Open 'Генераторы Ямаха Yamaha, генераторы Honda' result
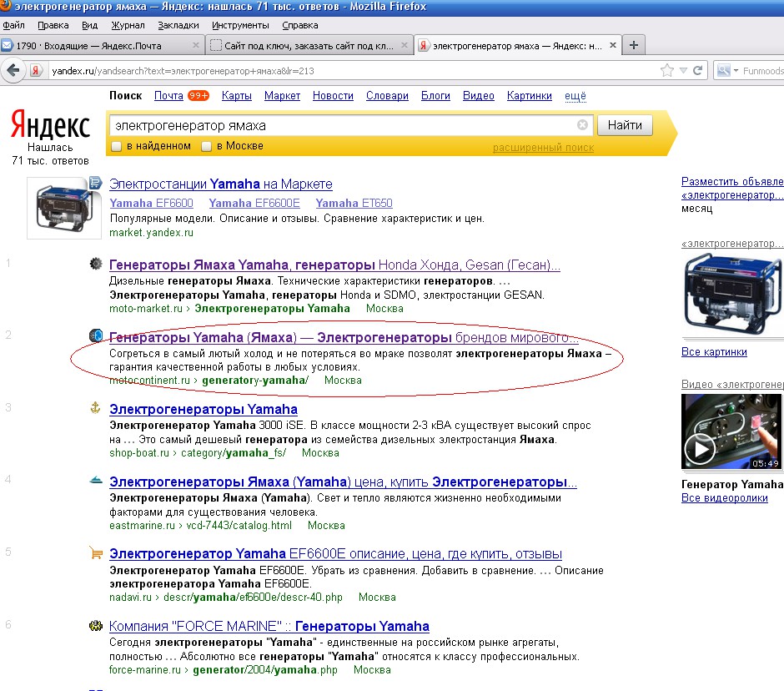784x691 pixels. pos(334,265)
